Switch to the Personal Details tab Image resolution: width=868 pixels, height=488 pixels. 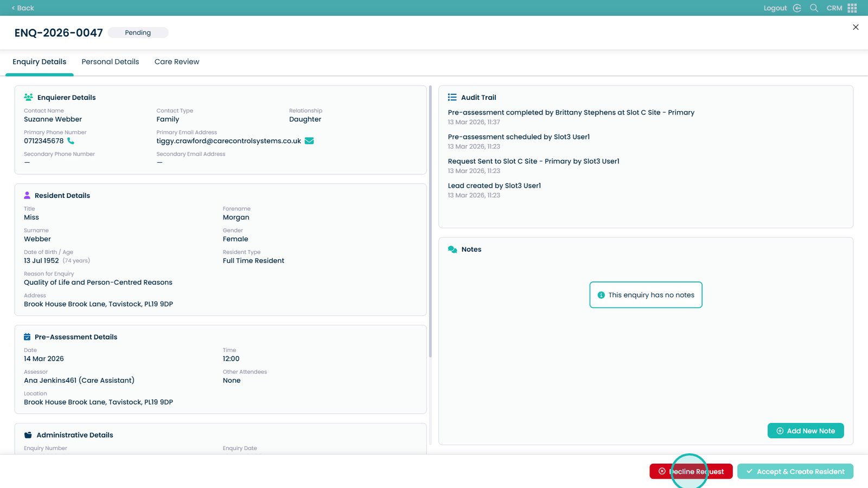pyautogui.click(x=110, y=62)
